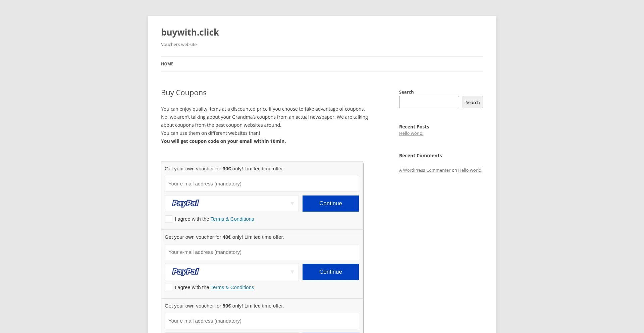The width and height of the screenshot is (644, 333).
Task: Open the HOME menu item
Action: coord(167,64)
